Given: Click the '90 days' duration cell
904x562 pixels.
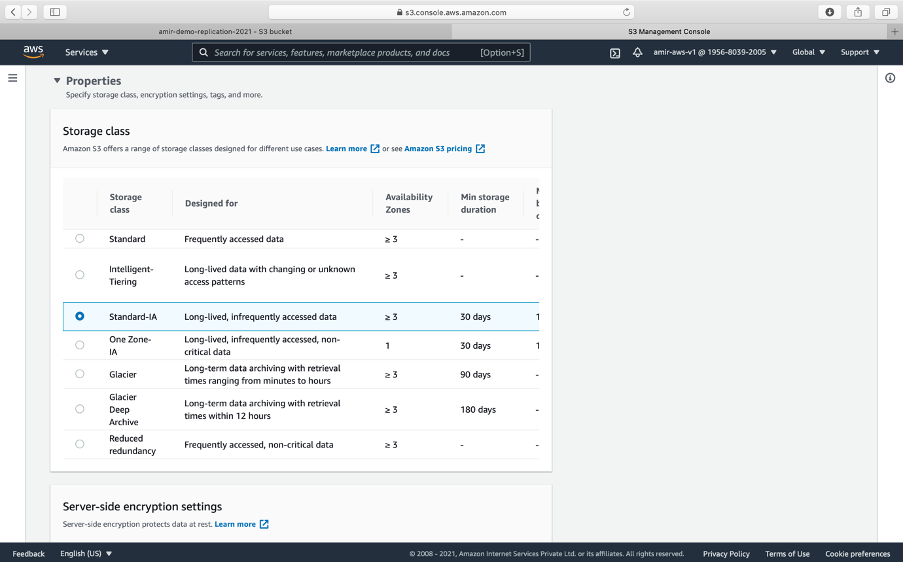Looking at the screenshot, I should [x=475, y=374].
